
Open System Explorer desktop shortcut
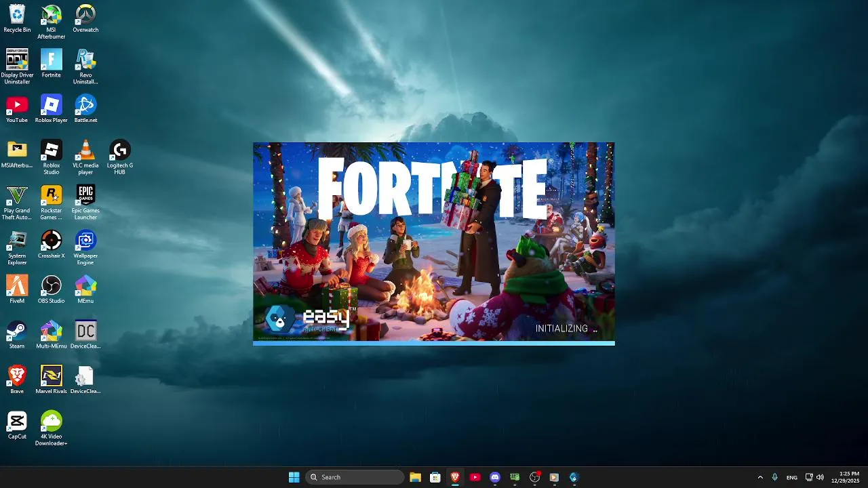click(17, 248)
